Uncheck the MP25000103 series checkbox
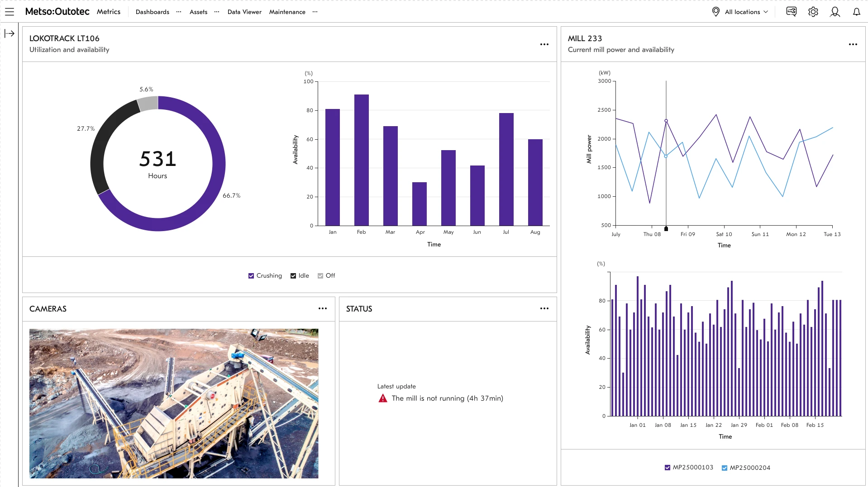This screenshot has height=487, width=868. click(667, 468)
